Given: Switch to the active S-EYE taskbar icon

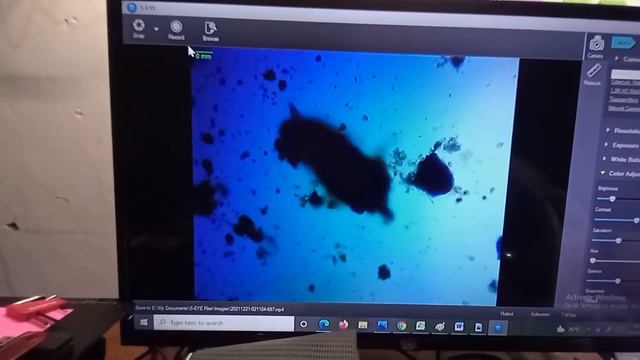Looking at the screenshot, I should pos(498,327).
